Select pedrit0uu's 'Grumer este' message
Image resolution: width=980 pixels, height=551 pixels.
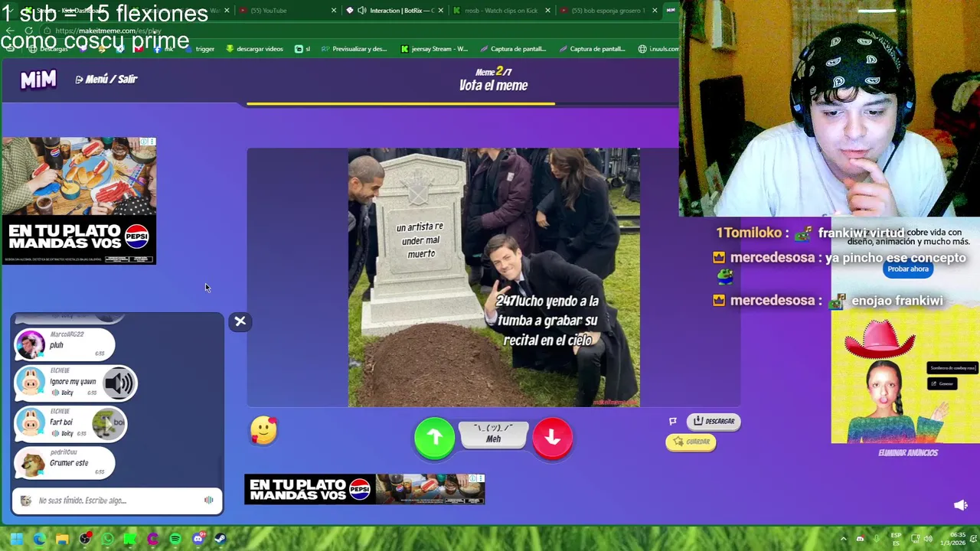pos(64,462)
